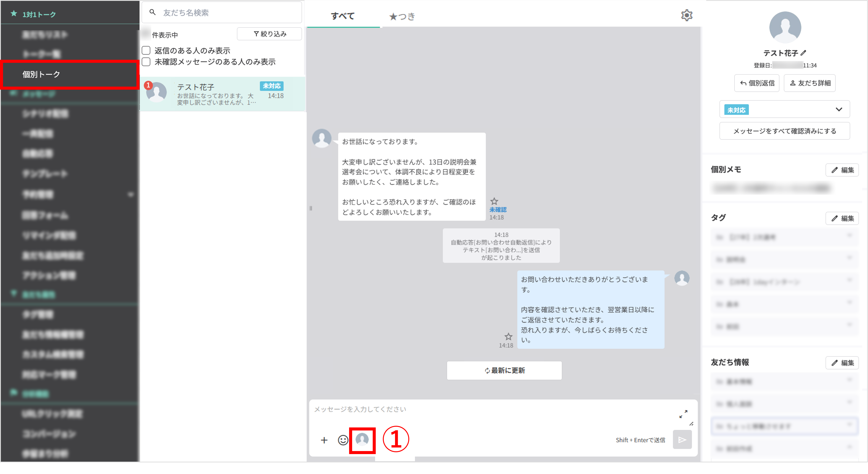Screen dimensions: 868x474
Task: Click the message input field
Action: [x=472, y=409]
